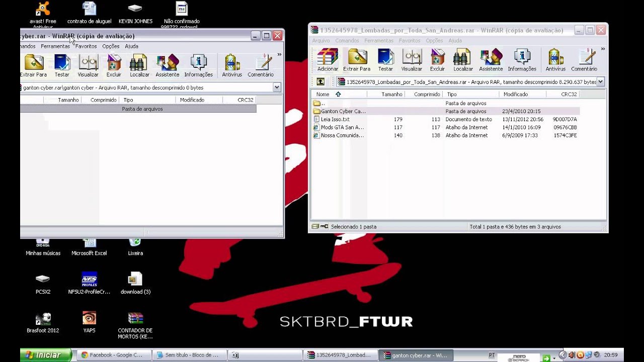This screenshot has width=644, height=362.
Task: Select the '..' parent folder row
Action: [445, 103]
